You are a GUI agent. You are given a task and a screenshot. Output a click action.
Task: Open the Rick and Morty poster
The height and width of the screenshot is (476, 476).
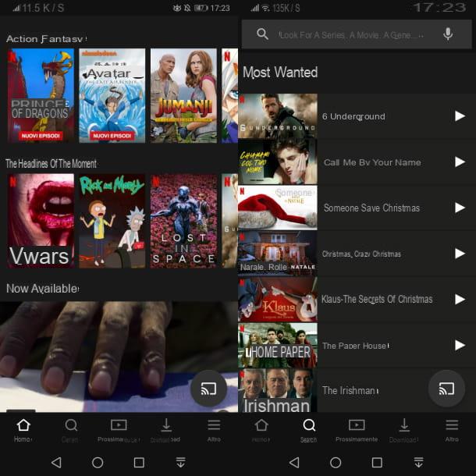click(112, 221)
